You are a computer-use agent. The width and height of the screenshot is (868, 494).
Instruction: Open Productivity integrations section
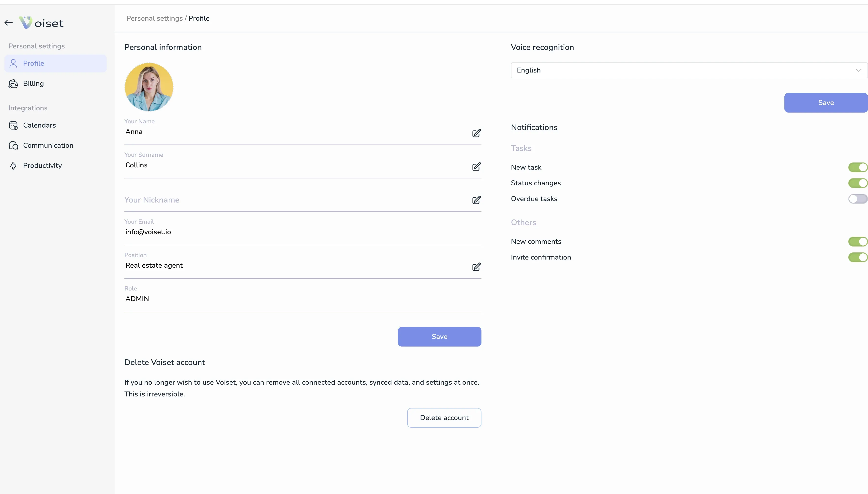click(x=42, y=166)
